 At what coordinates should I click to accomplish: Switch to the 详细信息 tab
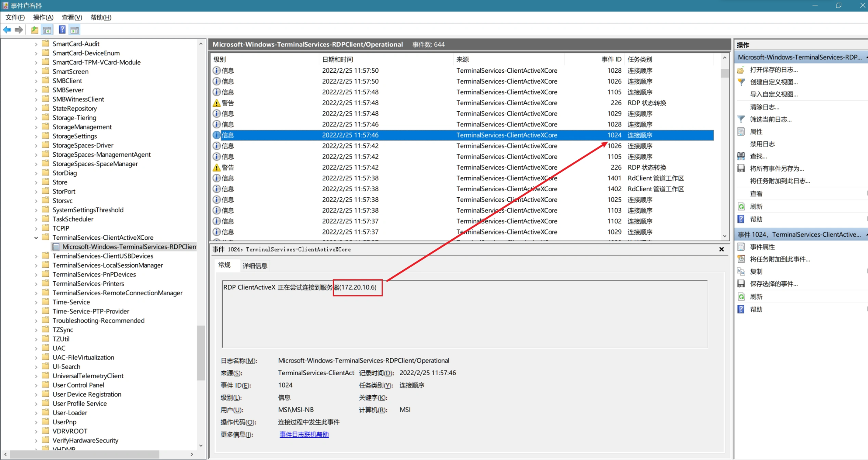click(255, 266)
